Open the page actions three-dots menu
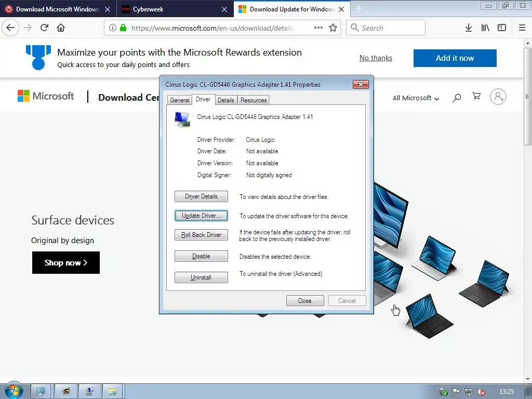The image size is (532, 399). click(x=318, y=28)
